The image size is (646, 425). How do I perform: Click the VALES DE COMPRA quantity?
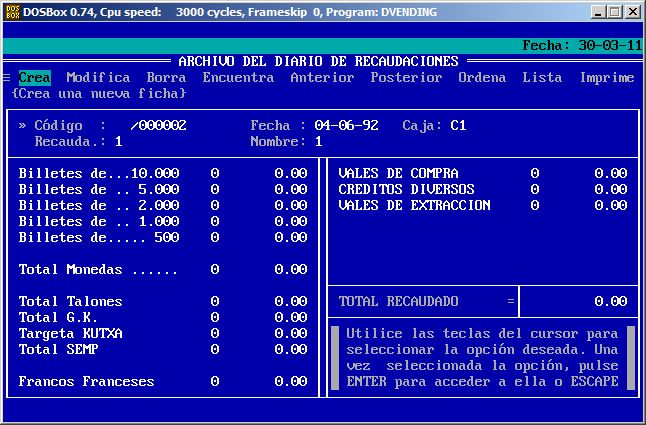[534, 174]
